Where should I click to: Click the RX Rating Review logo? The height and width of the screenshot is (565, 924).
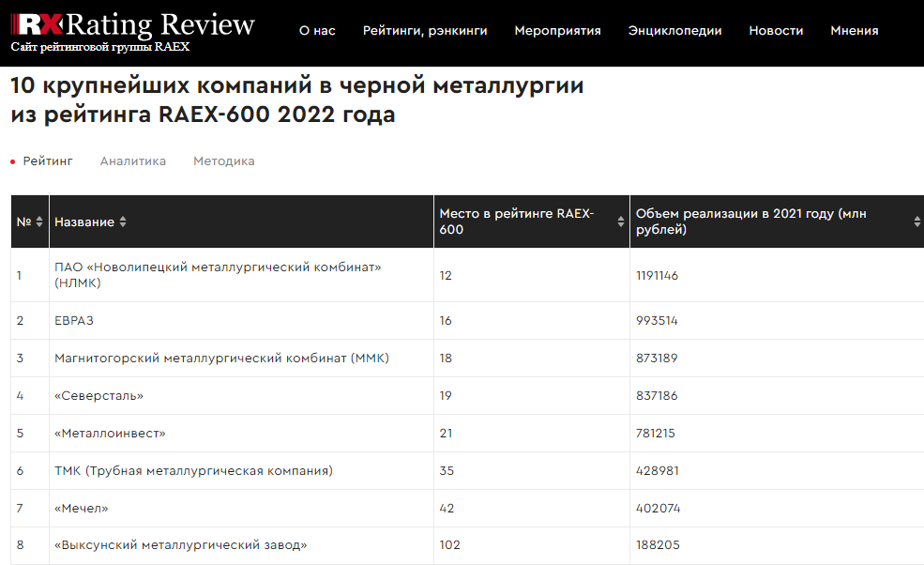132,24
